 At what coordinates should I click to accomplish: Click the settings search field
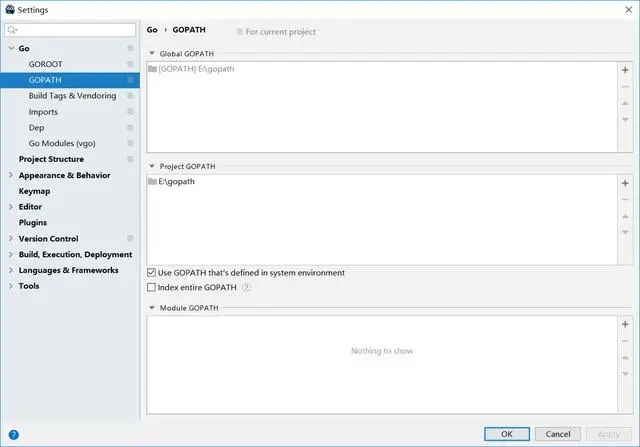[75, 31]
